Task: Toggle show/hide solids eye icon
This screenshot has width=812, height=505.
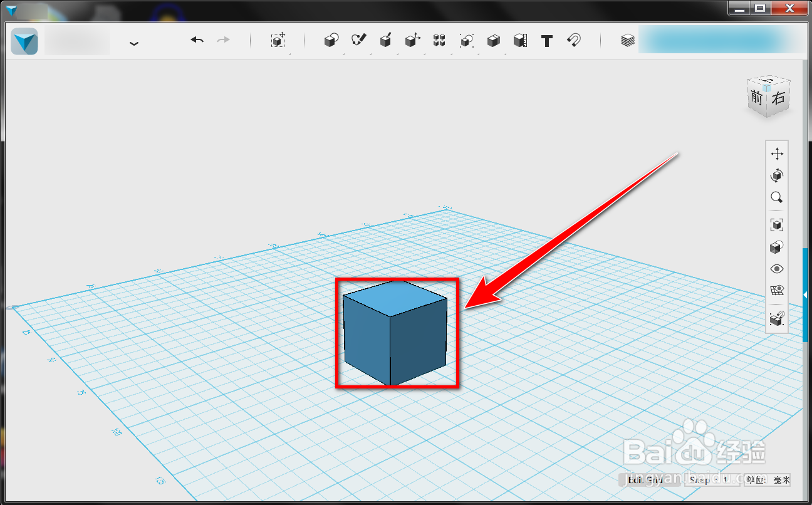Action: coord(777,269)
